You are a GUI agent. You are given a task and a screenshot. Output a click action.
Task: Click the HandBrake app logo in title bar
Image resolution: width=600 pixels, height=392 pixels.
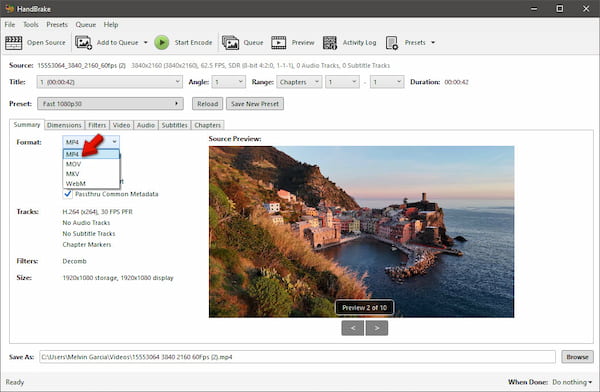(x=10, y=8)
